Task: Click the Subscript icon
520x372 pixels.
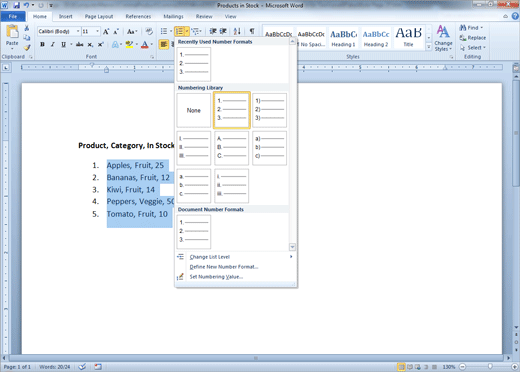Action: pos(90,44)
